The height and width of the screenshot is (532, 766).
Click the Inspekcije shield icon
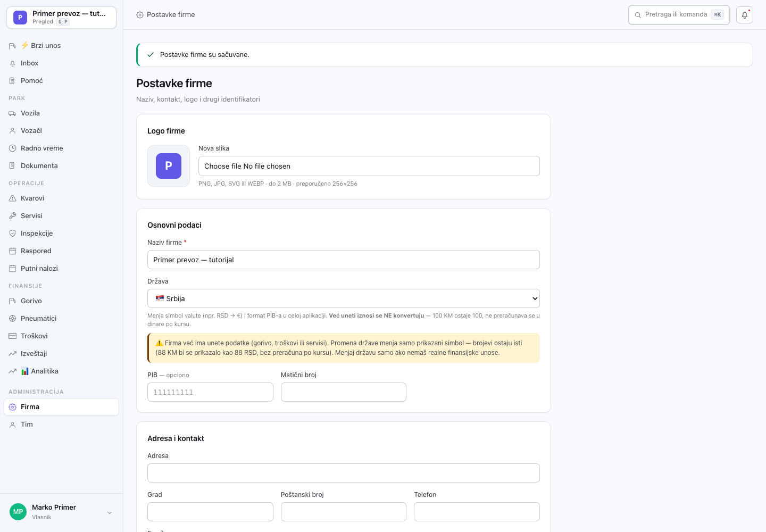click(x=12, y=234)
